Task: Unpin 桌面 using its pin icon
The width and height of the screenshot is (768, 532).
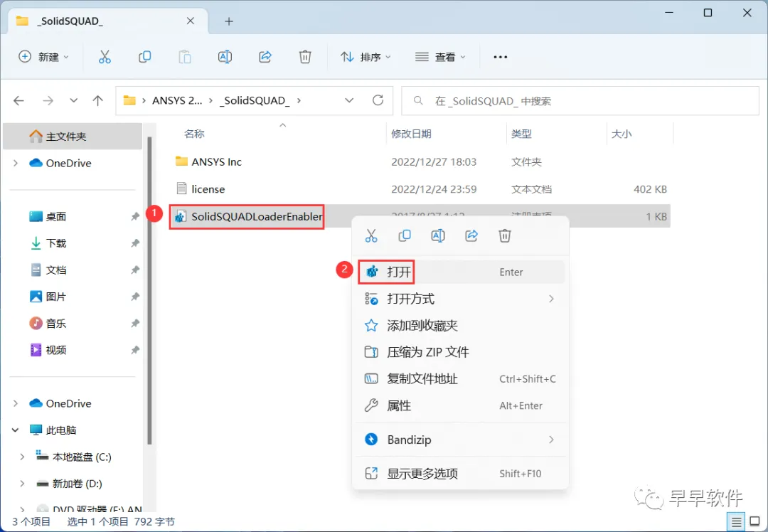Action: click(134, 216)
